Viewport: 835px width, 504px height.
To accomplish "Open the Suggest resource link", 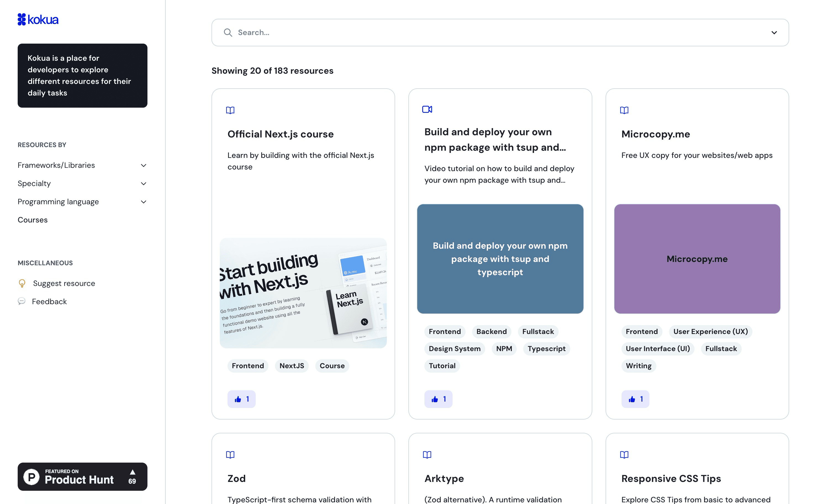I will pyautogui.click(x=64, y=283).
